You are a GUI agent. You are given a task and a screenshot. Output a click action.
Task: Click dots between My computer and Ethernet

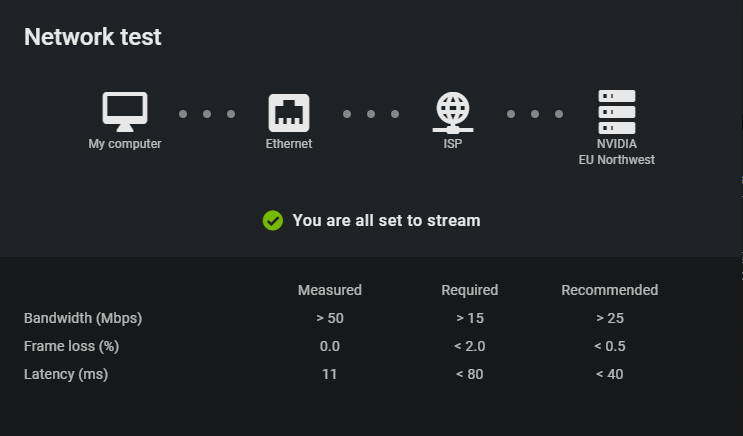pos(207,114)
